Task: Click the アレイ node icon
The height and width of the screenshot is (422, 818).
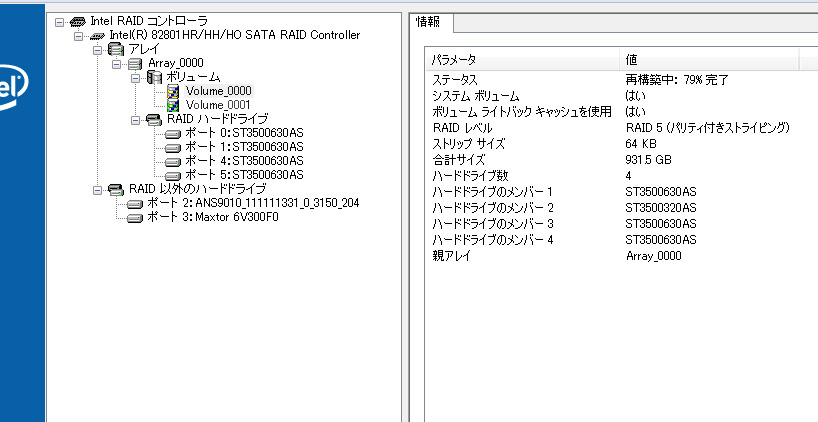Action: click(116, 50)
